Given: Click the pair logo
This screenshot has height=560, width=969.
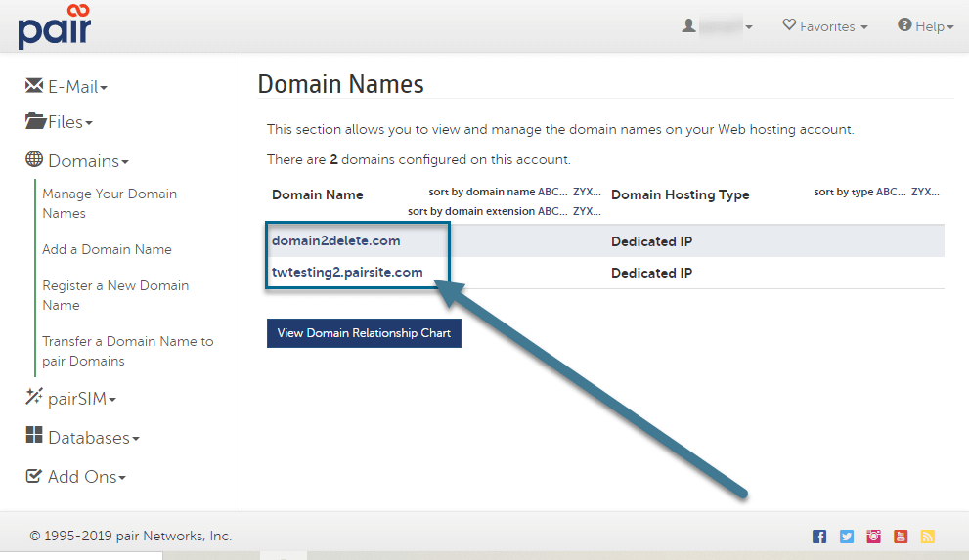Looking at the screenshot, I should click(55, 26).
